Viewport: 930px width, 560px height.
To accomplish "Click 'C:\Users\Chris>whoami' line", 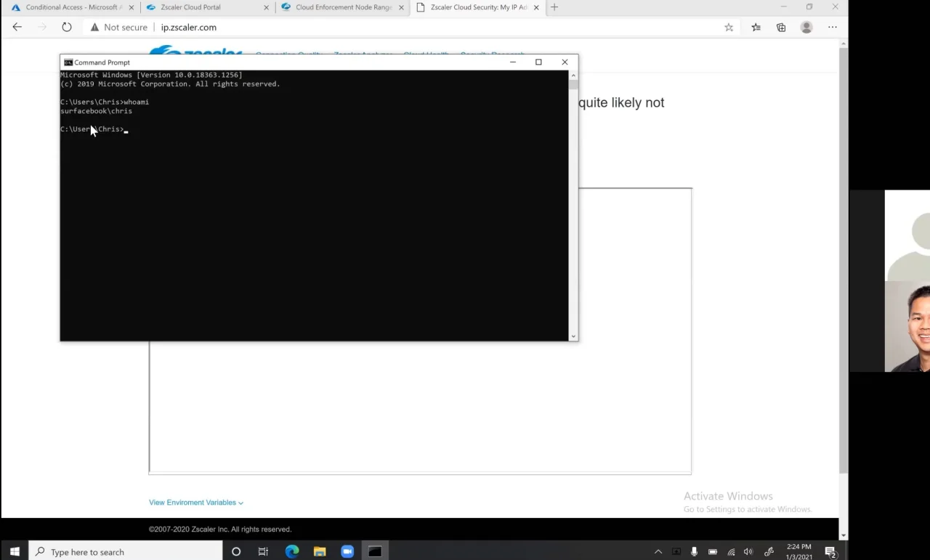I will coord(105,102).
